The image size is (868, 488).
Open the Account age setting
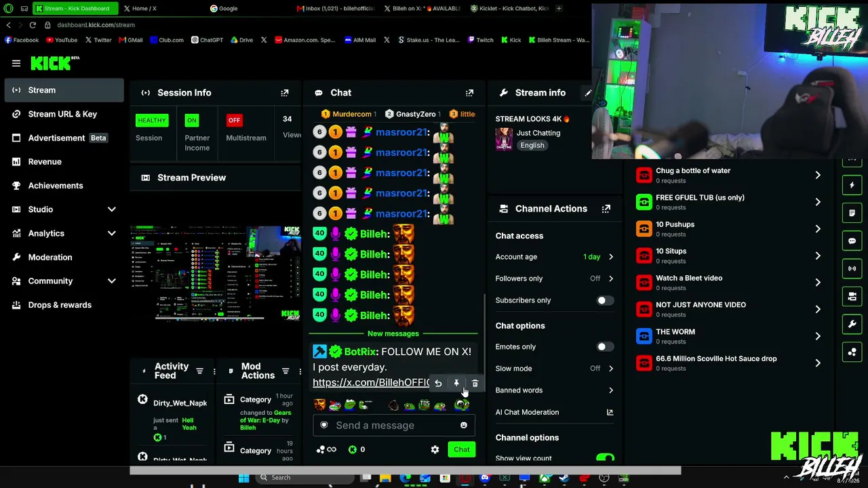(x=555, y=257)
